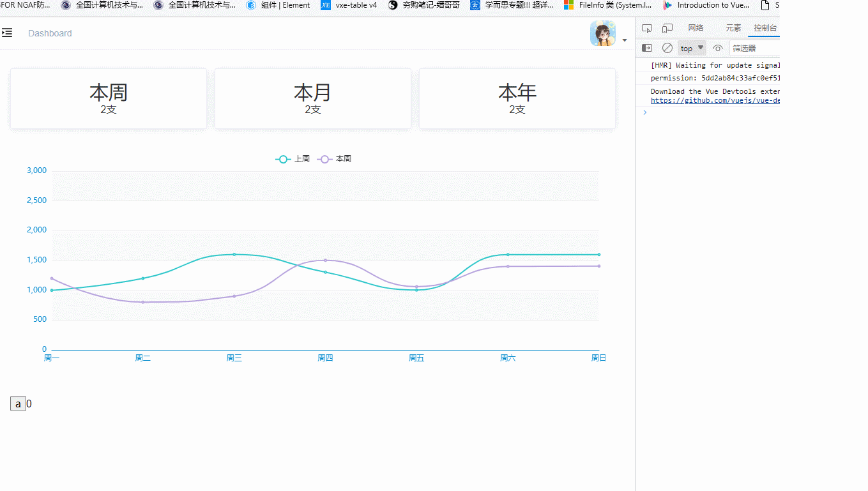The width and height of the screenshot is (868, 491).
Task: Toggle the 本周 series in chart legend
Action: click(335, 159)
